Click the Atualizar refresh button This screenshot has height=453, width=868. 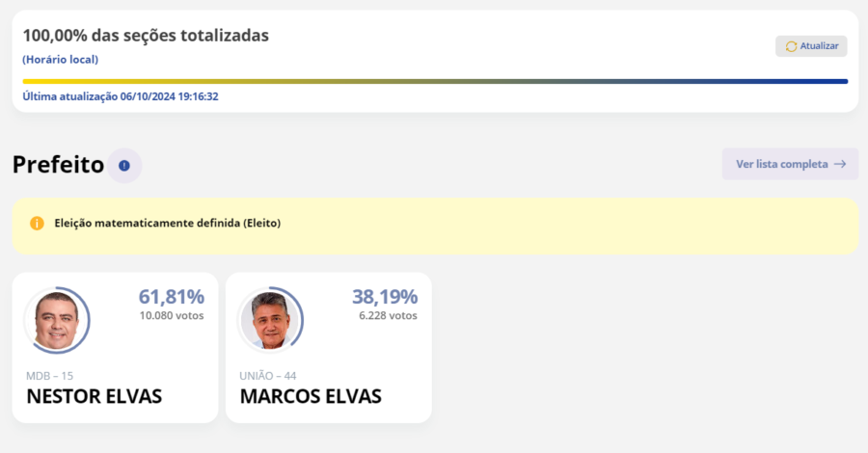pos(811,46)
